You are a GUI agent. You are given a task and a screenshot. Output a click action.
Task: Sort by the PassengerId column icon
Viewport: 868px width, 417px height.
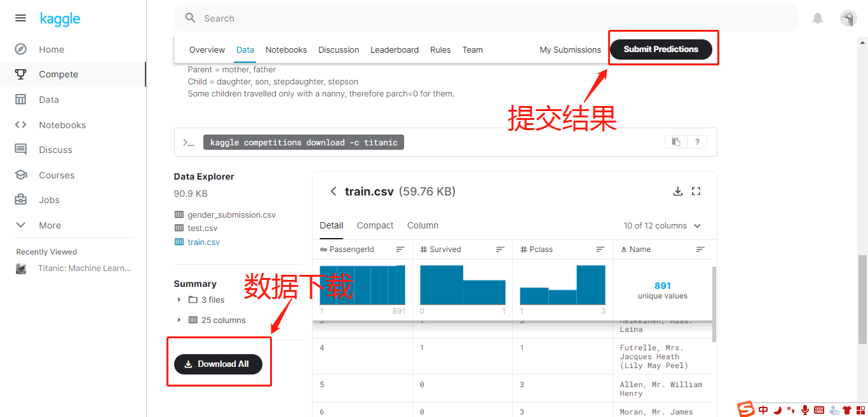[400, 249]
